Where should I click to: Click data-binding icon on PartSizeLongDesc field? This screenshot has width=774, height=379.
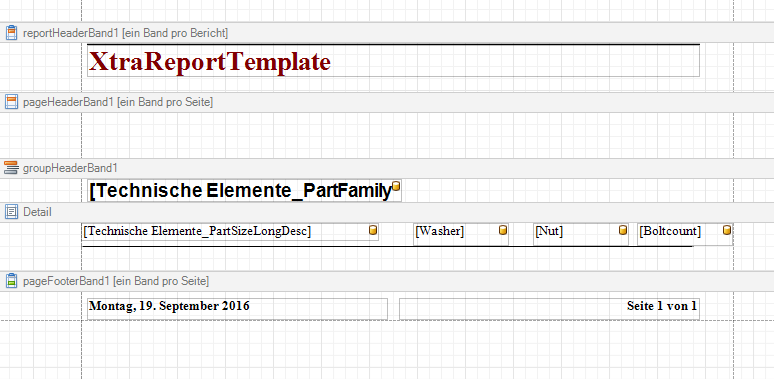tap(373, 230)
